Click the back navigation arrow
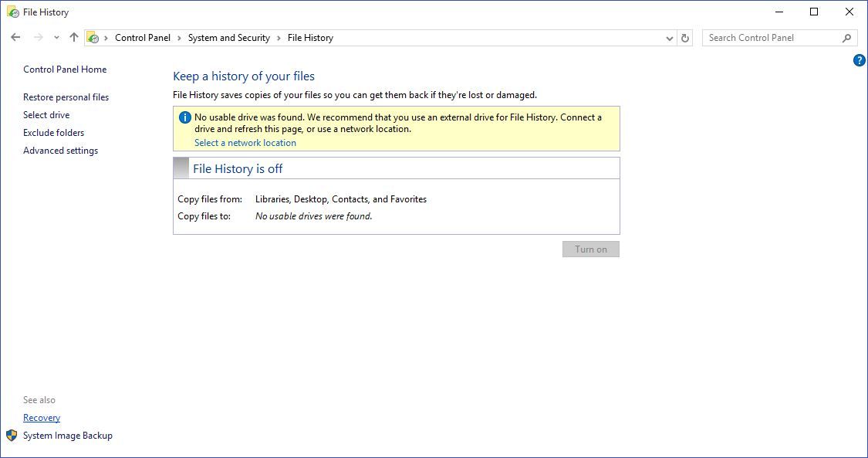This screenshot has width=868, height=458. point(15,37)
